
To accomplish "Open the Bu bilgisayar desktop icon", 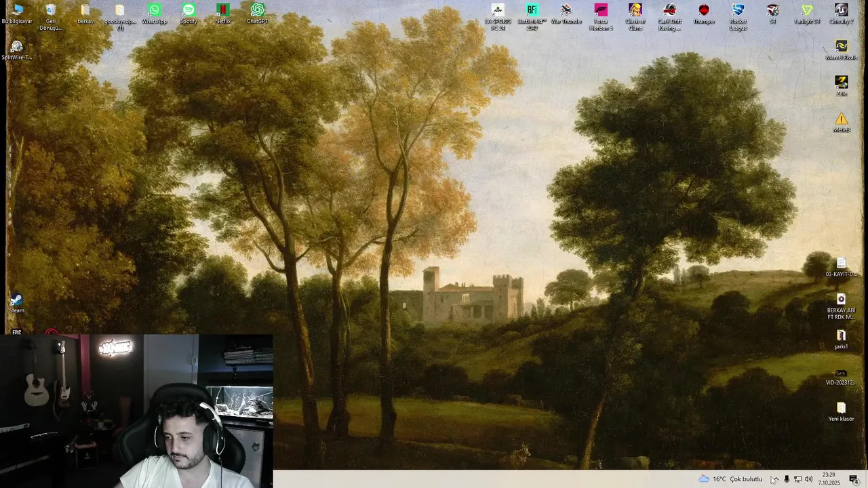I will click(x=17, y=14).
